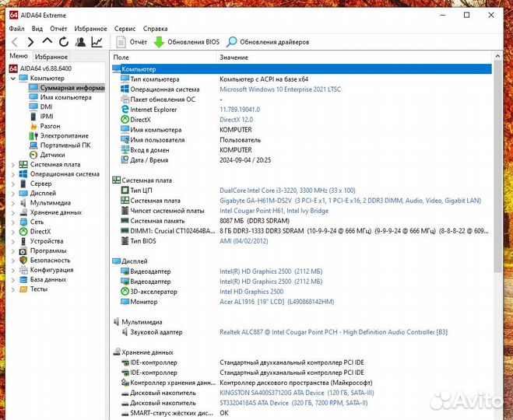Open Microsoft Windows 10 Enterprise 2021 LTSC link
The height and width of the screenshot is (420, 513).
pos(280,89)
